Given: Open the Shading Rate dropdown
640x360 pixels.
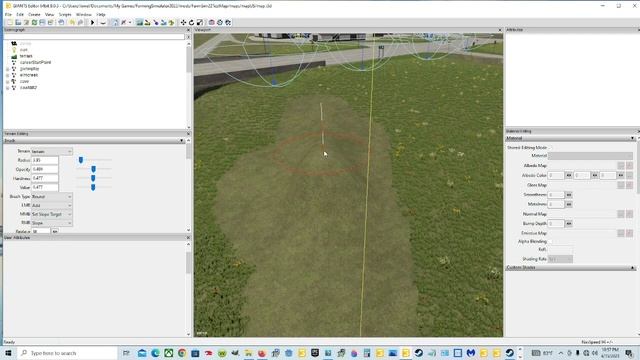Looking at the screenshot, I should click(560, 259).
